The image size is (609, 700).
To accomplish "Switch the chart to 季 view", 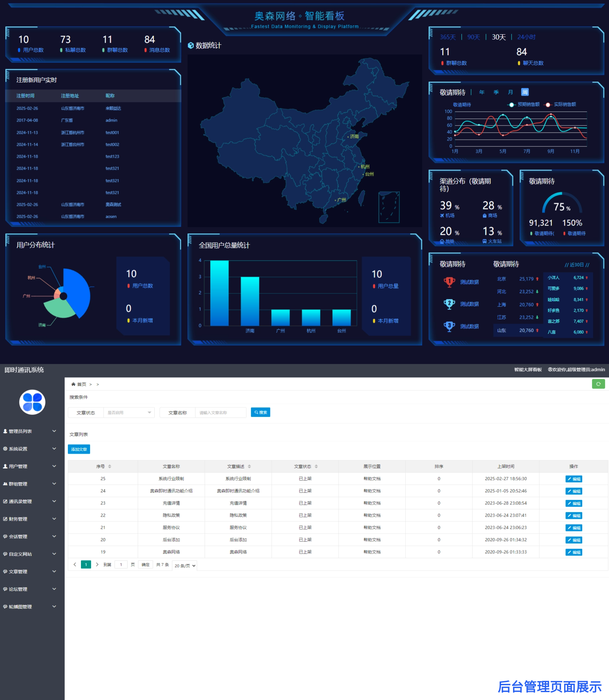I will [x=496, y=92].
